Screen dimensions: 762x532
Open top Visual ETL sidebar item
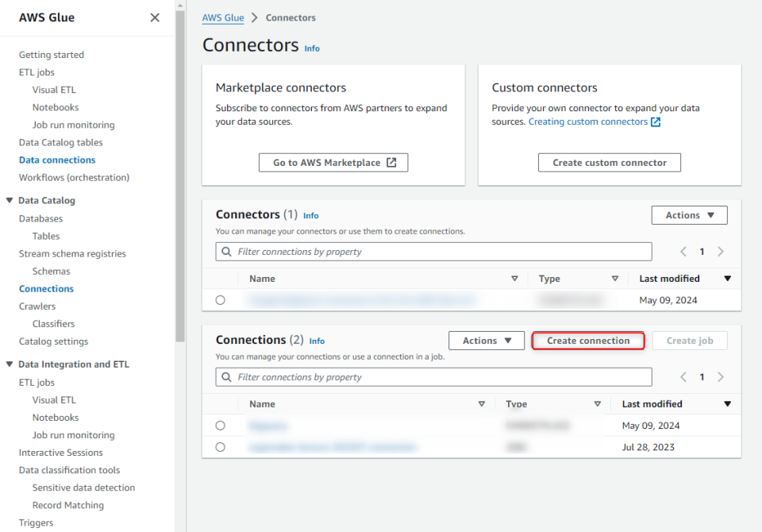(x=54, y=90)
